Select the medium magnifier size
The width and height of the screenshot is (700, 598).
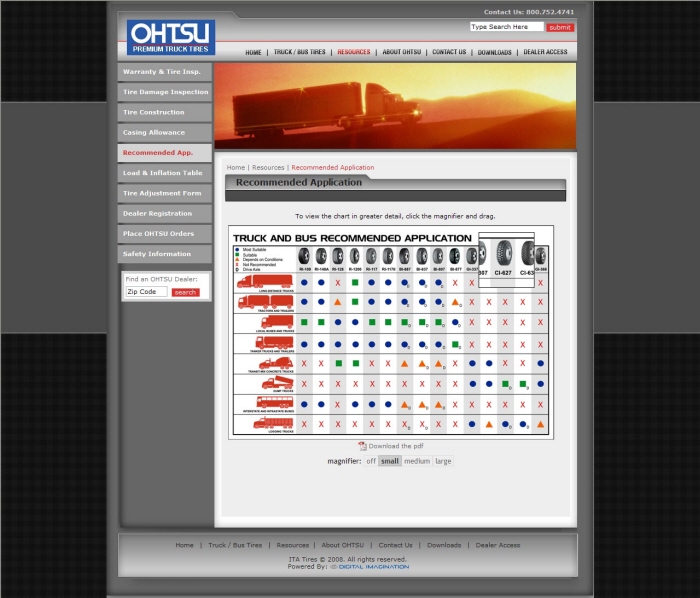coord(417,461)
